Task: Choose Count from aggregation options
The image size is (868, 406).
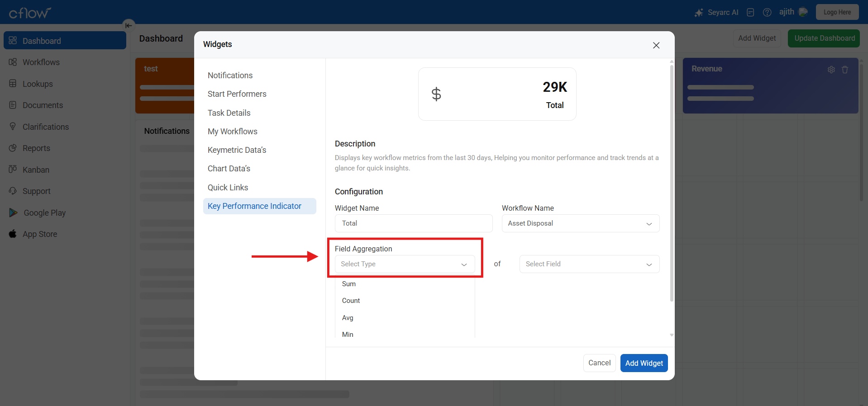Action: click(351, 301)
